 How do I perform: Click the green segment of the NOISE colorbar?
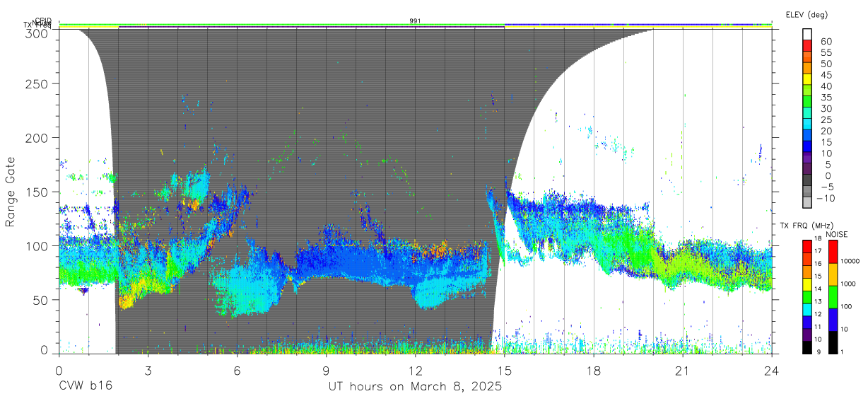(x=833, y=297)
